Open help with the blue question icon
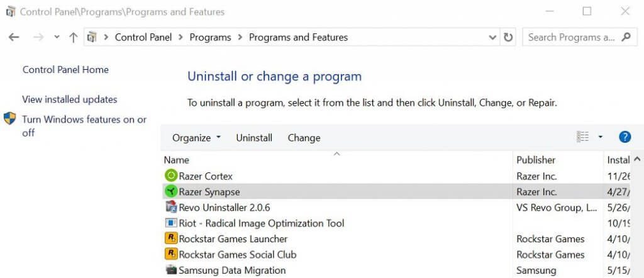The image size is (644, 278). pos(625,137)
